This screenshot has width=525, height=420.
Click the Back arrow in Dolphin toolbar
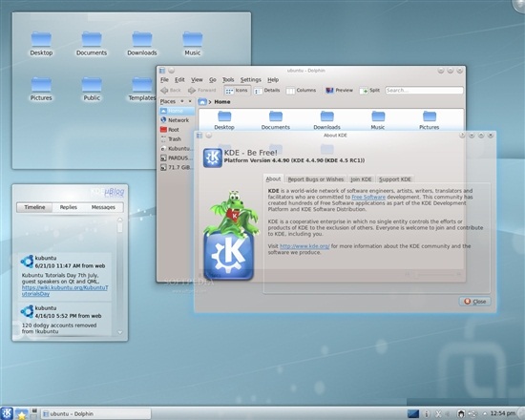tap(171, 91)
